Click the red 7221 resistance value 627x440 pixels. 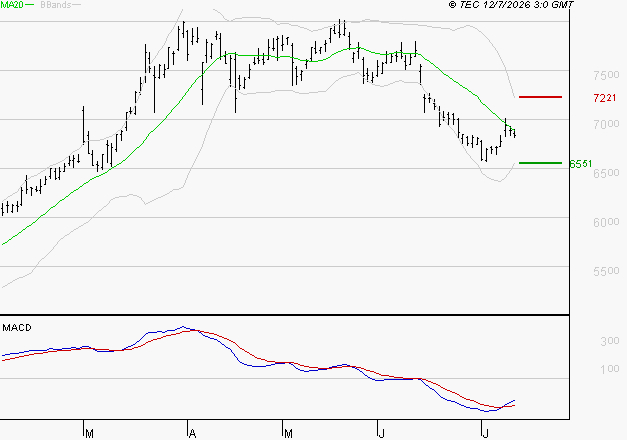[x=605, y=98]
